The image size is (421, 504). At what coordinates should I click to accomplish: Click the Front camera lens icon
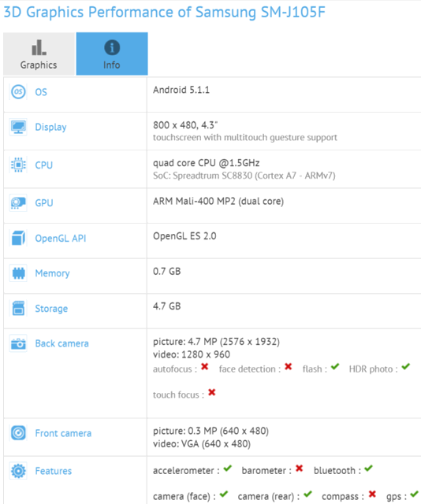pyautogui.click(x=18, y=432)
